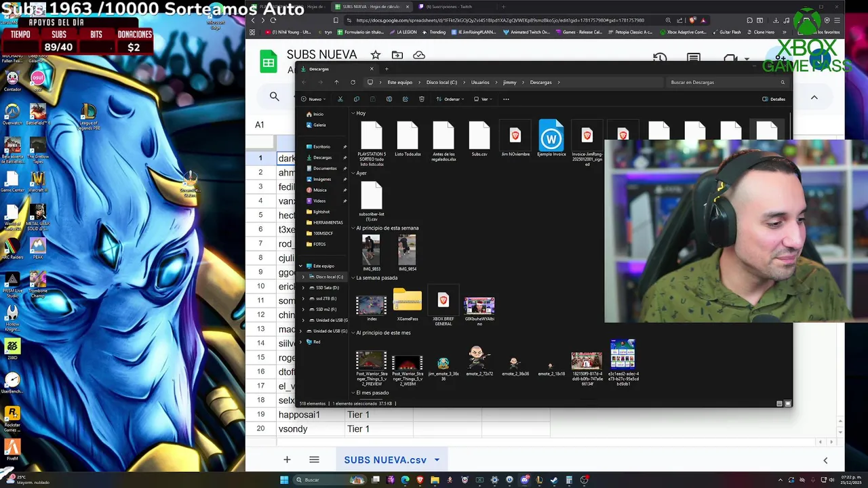
Task: Toggle the Detalles pane in Explorer
Action: (x=774, y=99)
